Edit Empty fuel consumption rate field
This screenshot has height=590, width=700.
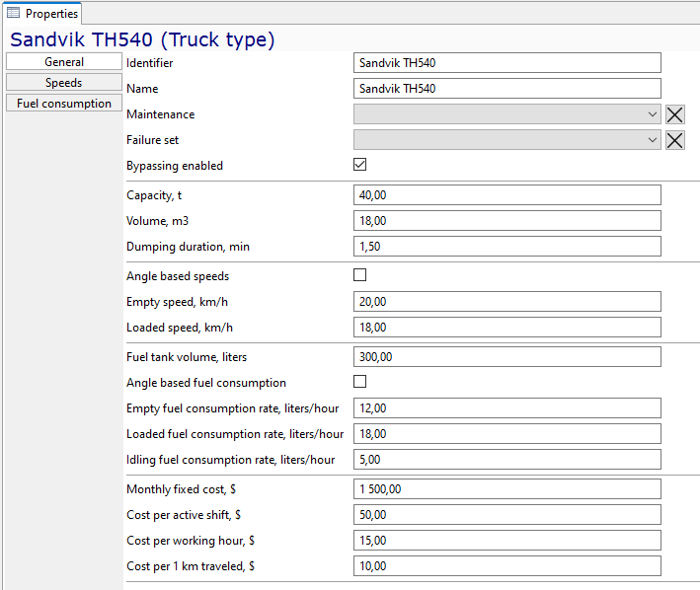tap(507, 408)
